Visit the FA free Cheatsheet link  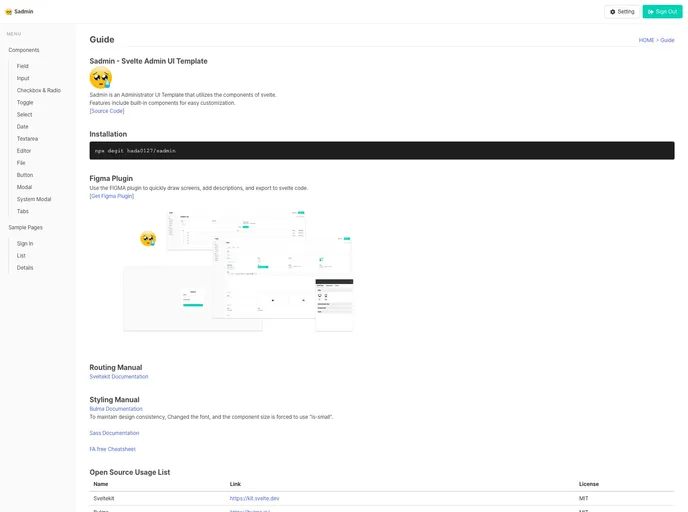(112, 449)
